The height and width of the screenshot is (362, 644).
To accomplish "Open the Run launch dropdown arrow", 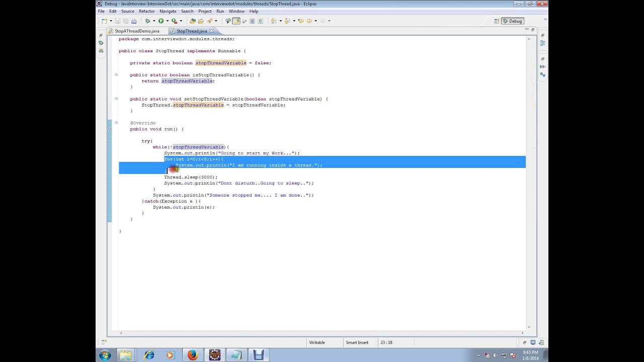I will click(x=168, y=21).
